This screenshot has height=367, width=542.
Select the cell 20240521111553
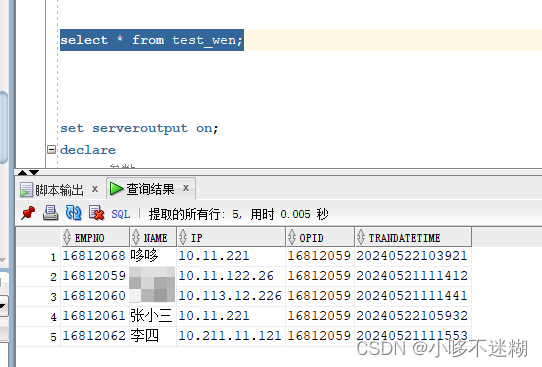tap(412, 336)
